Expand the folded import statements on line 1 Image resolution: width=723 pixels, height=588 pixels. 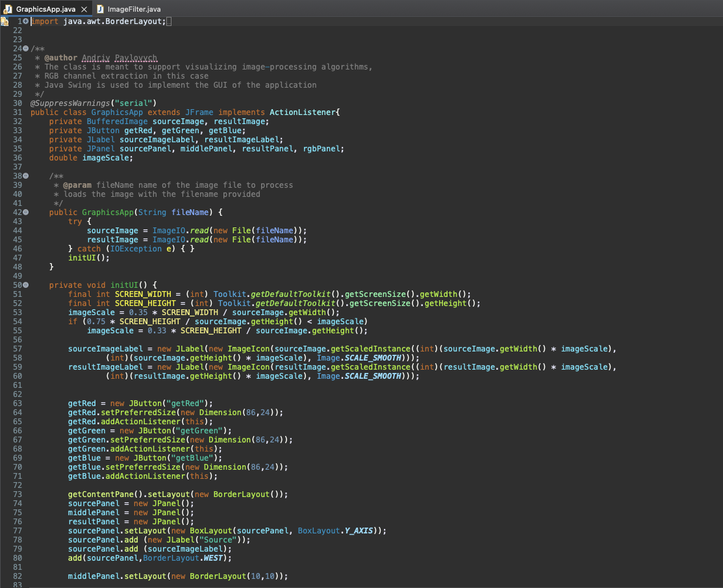pos(26,21)
